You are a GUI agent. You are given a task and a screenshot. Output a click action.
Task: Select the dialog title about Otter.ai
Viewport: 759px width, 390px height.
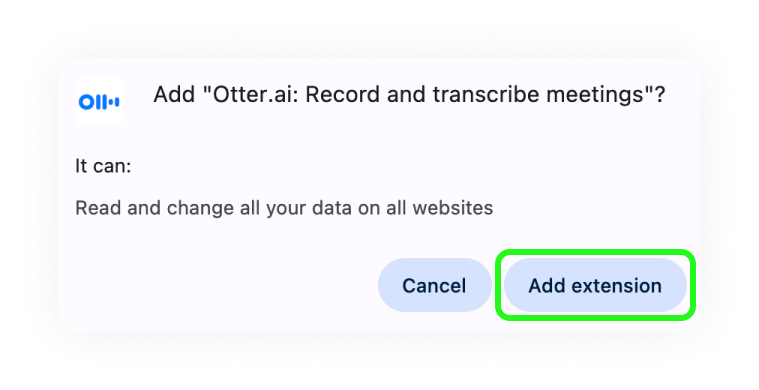pyautogui.click(x=410, y=94)
